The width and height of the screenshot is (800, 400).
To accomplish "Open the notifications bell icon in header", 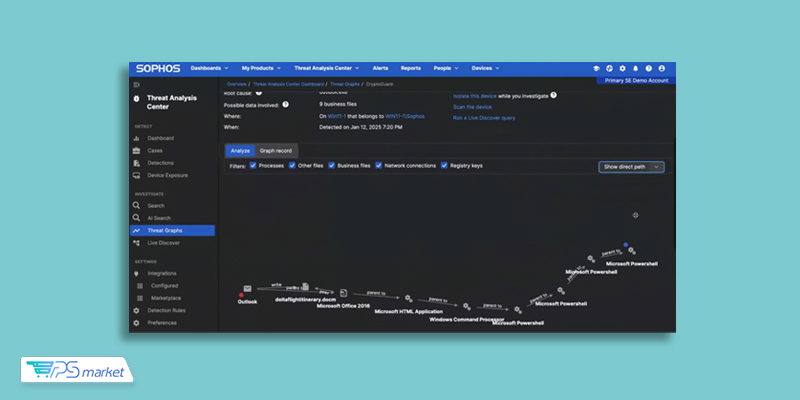I will coord(635,68).
